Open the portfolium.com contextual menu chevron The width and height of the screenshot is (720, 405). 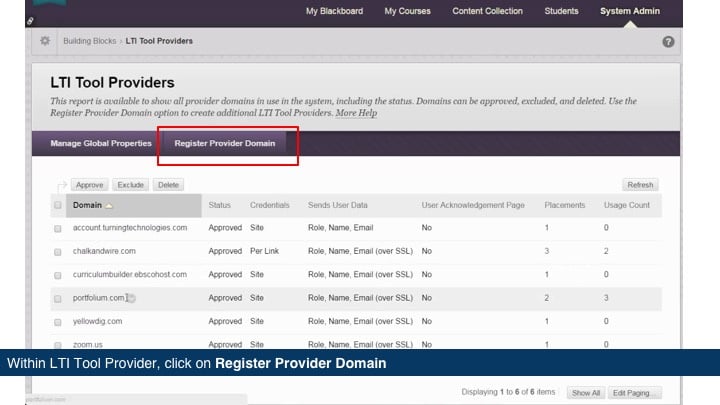tap(131, 298)
